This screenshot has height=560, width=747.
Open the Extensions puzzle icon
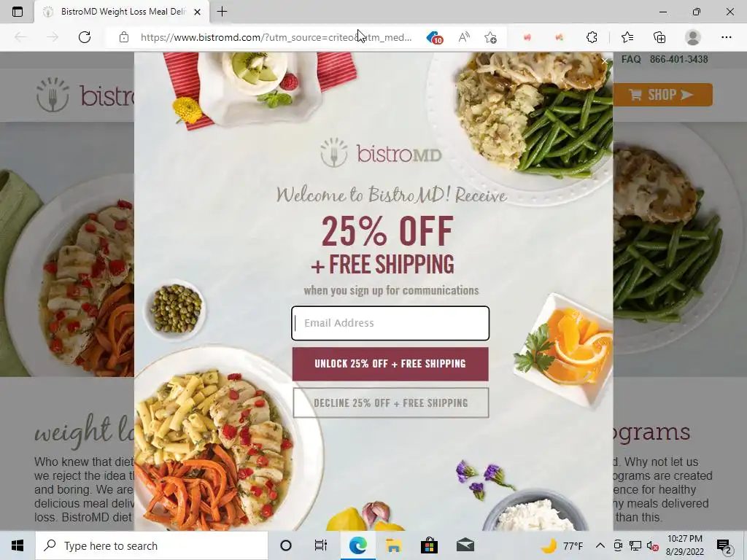[x=592, y=37]
